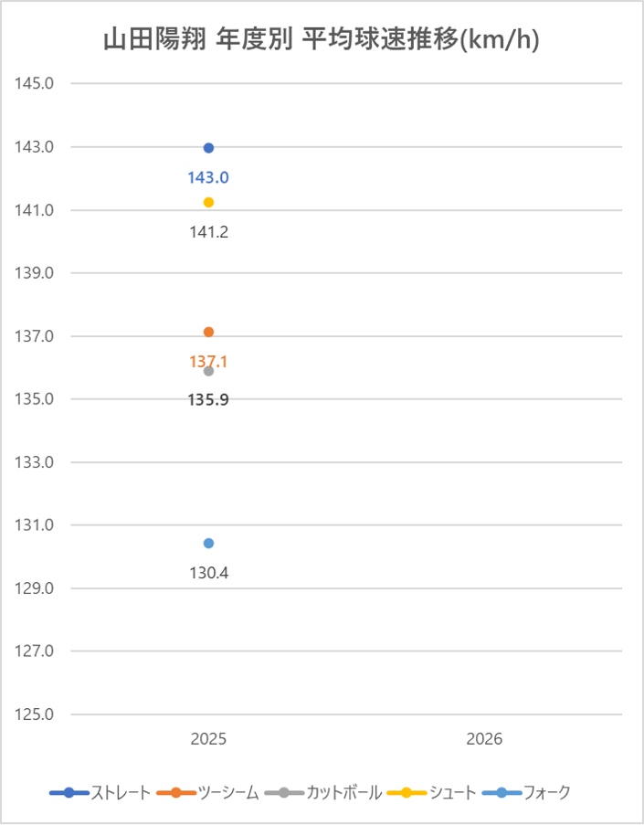644x825 pixels.
Task: Click the 125.0 vertical axis label
Action: point(37,714)
